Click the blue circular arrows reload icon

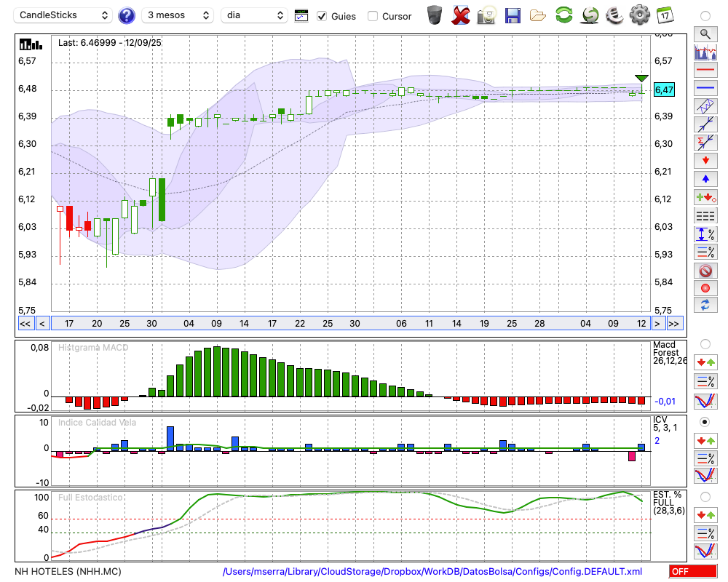pyautogui.click(x=705, y=306)
